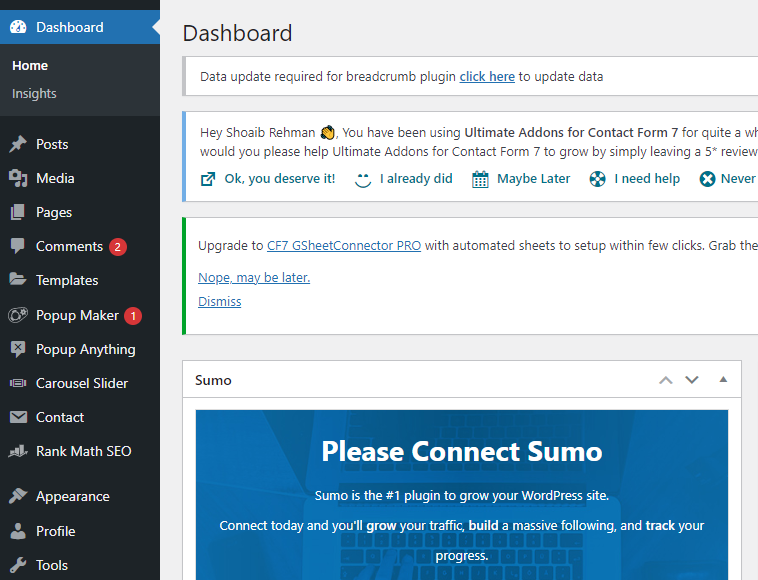The height and width of the screenshot is (580, 758).
Task: Click the Templates folder icon
Action: click(18, 280)
